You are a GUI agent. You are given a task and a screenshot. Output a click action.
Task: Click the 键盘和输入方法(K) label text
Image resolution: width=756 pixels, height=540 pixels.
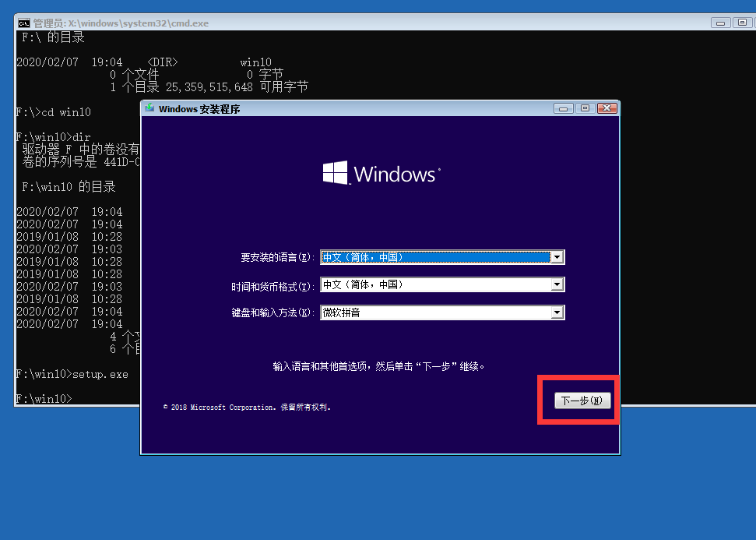point(273,313)
